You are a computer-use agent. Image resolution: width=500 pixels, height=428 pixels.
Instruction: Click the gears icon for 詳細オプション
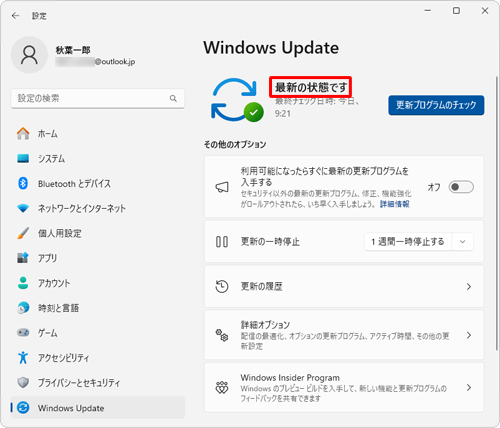coord(222,335)
